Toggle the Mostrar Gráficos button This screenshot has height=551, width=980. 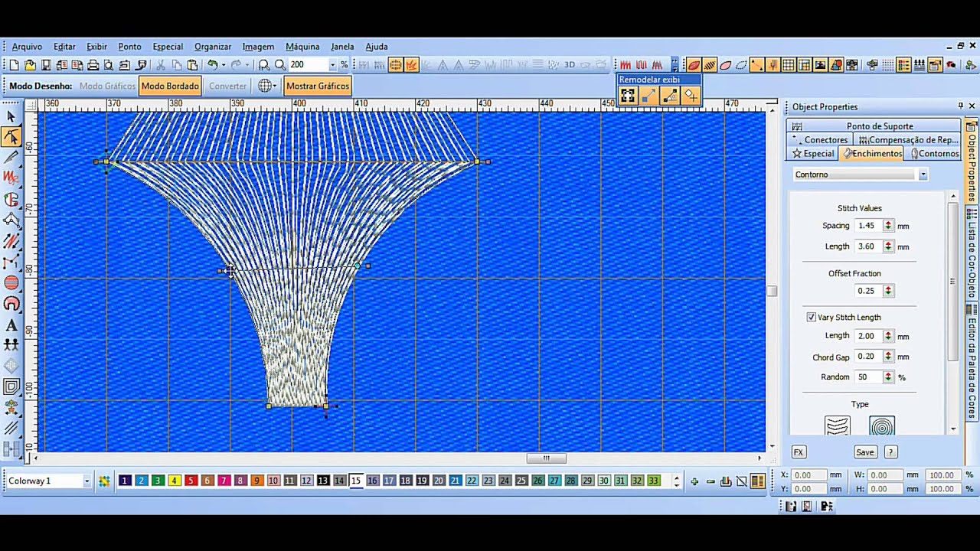click(x=318, y=86)
